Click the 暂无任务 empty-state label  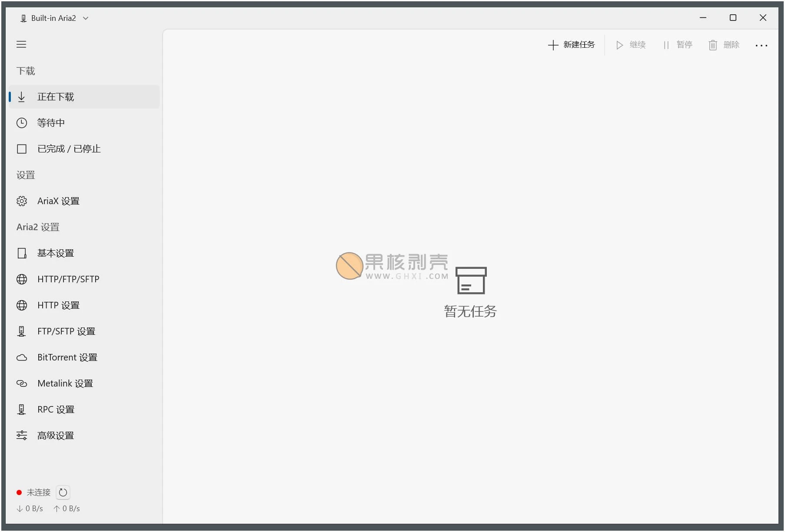pyautogui.click(x=470, y=311)
